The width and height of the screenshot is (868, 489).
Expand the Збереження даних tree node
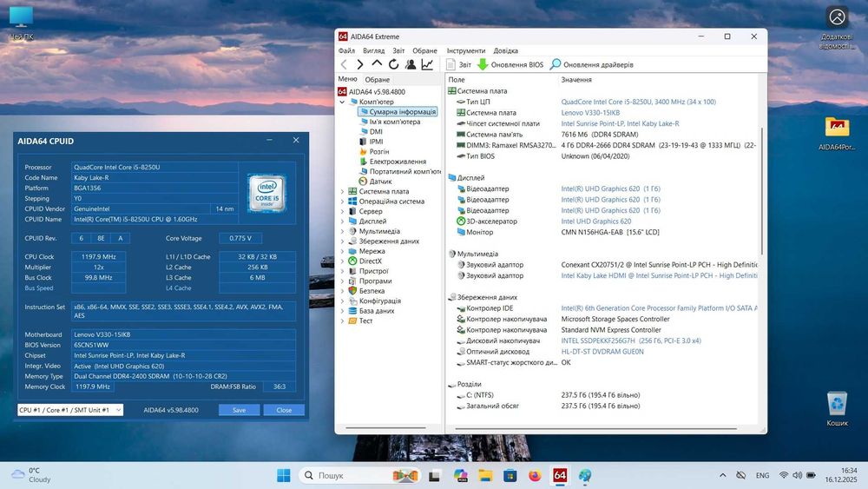[x=342, y=241]
